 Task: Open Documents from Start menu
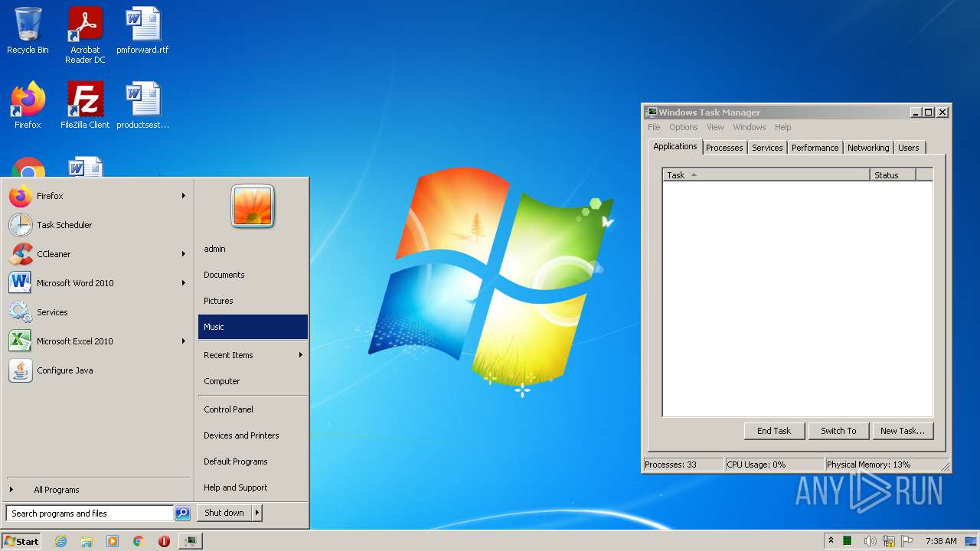(x=253, y=275)
